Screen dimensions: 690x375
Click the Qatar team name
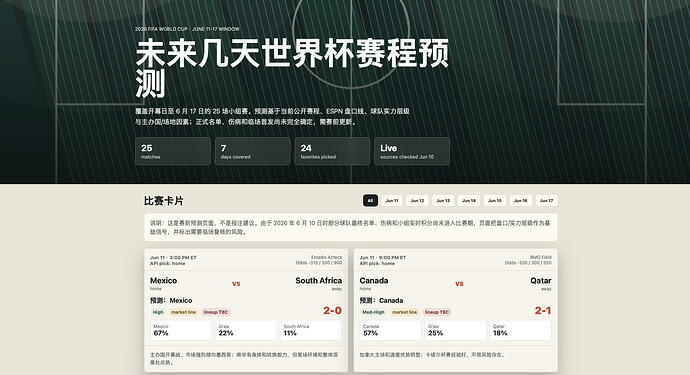(541, 280)
